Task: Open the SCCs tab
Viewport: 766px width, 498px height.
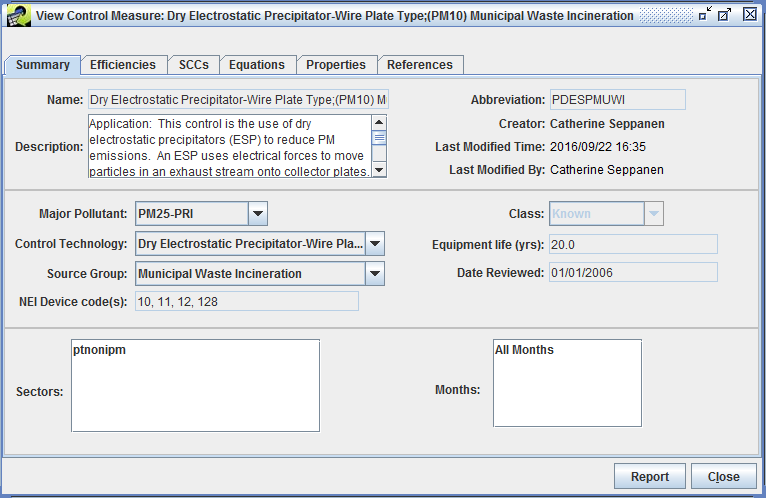Action: [x=193, y=65]
